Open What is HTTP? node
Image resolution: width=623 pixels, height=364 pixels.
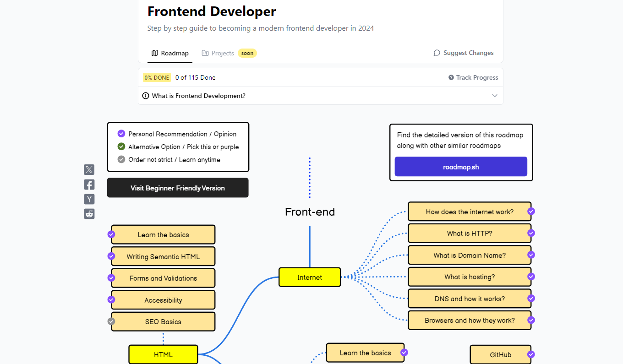[470, 233]
